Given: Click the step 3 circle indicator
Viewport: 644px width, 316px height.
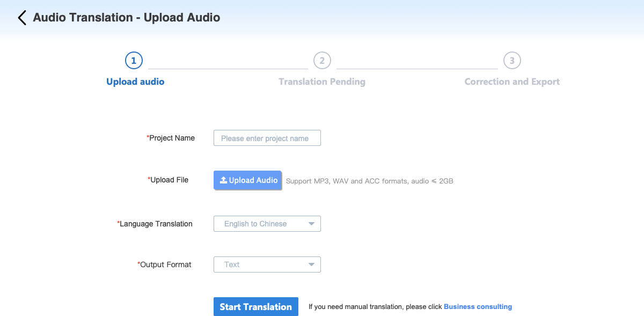Looking at the screenshot, I should point(512,61).
